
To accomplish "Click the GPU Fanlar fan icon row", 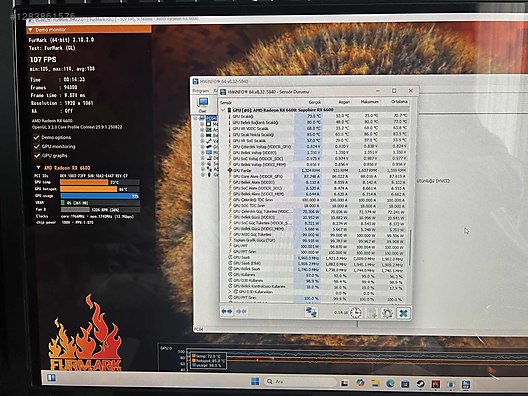I will tap(230, 170).
